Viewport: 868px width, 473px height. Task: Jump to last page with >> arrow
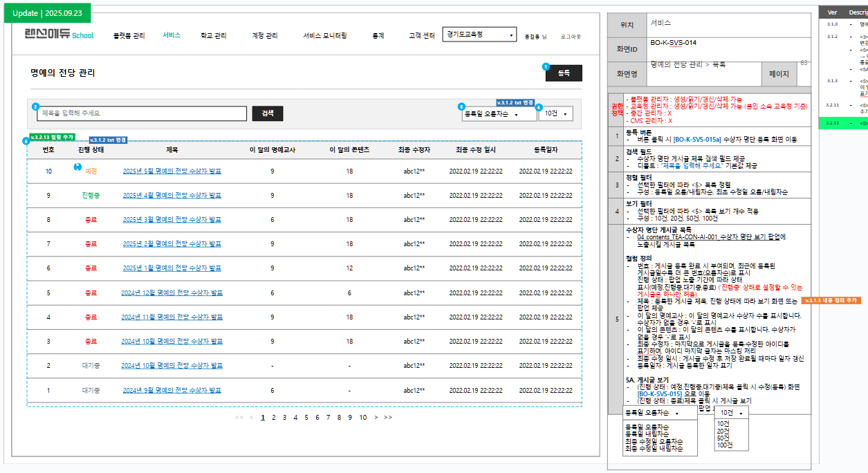tap(388, 418)
